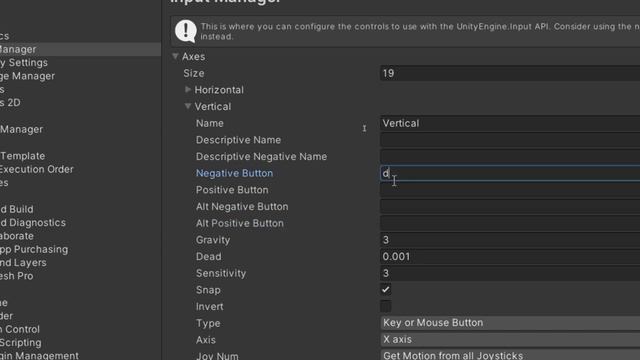Click the Dead property label
This screenshot has width=640, height=360.
(209, 257)
